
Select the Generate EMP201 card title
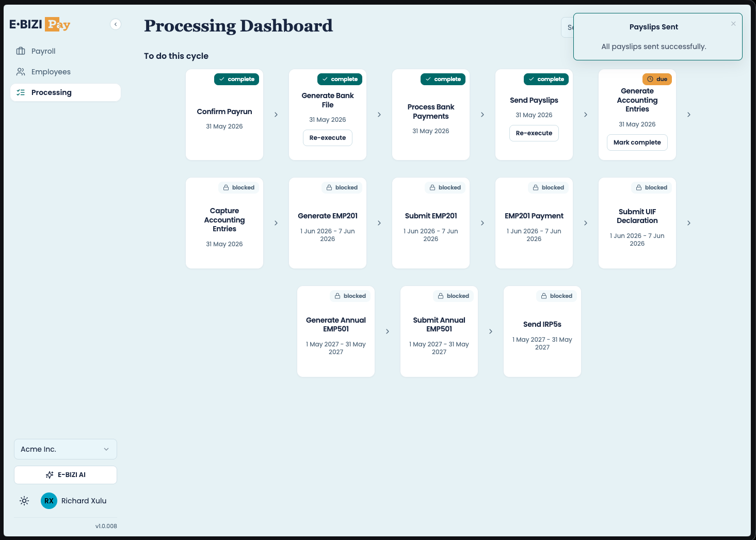coord(328,216)
